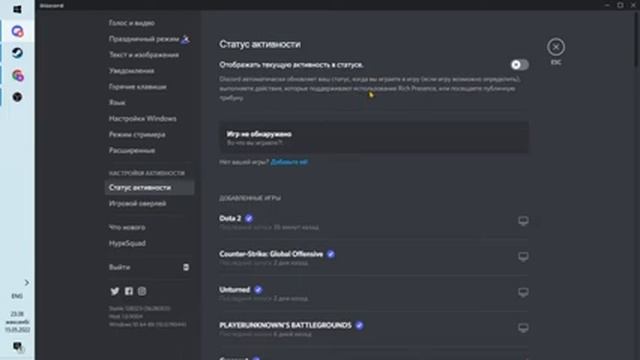Select 'Counter-Strike: Global Offensive' game name

271,254
